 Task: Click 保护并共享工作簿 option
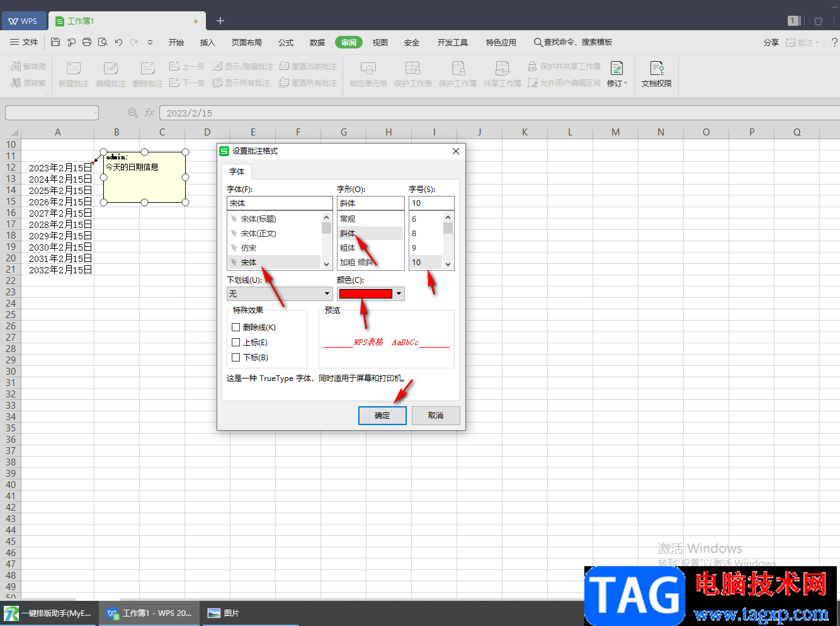[564, 66]
